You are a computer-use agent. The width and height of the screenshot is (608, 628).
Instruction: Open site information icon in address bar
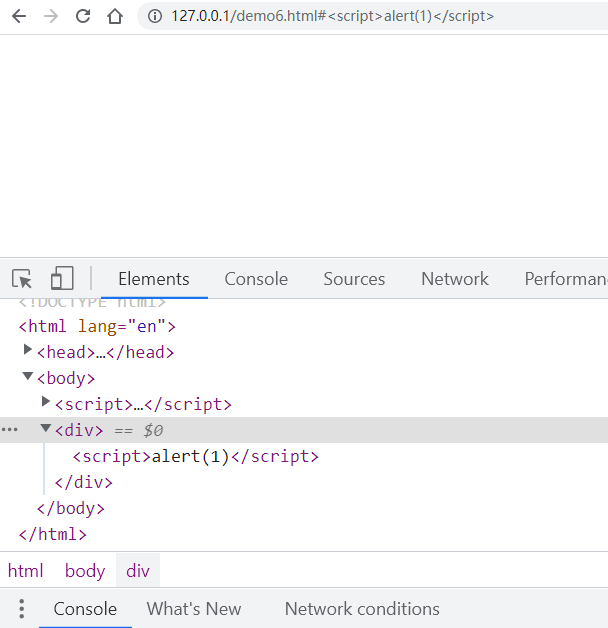155,16
